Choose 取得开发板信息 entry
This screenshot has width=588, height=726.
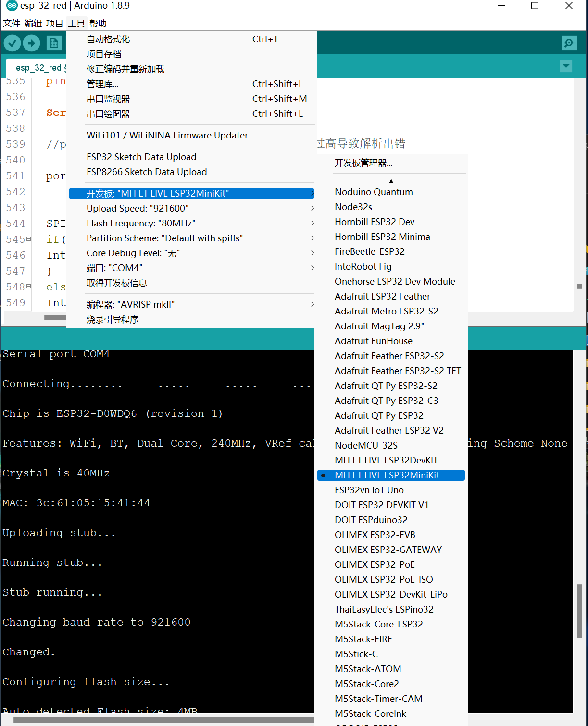[191, 283]
